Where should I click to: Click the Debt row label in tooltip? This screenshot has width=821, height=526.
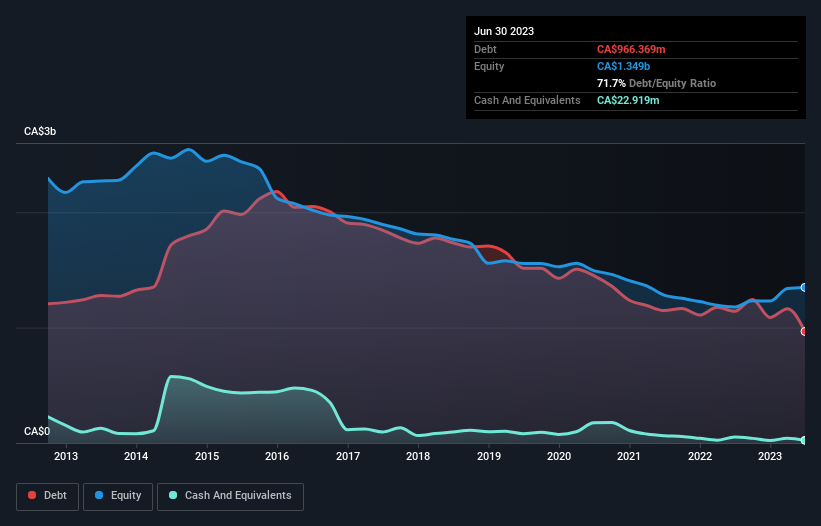point(485,49)
